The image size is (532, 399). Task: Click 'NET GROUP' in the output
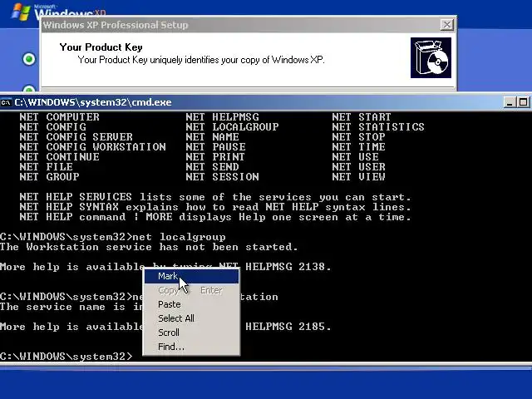point(50,177)
